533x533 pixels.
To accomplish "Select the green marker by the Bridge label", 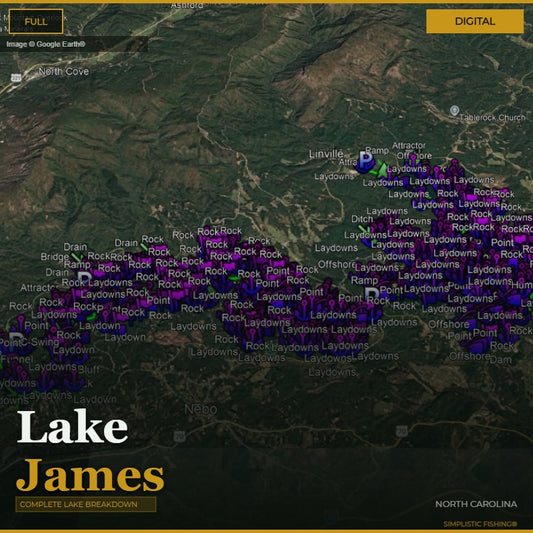I will click(76, 257).
